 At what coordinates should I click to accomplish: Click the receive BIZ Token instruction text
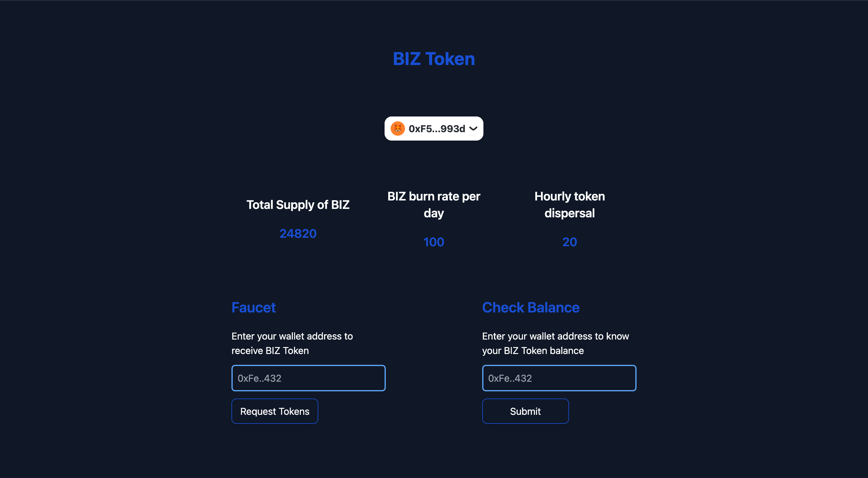[x=292, y=343]
